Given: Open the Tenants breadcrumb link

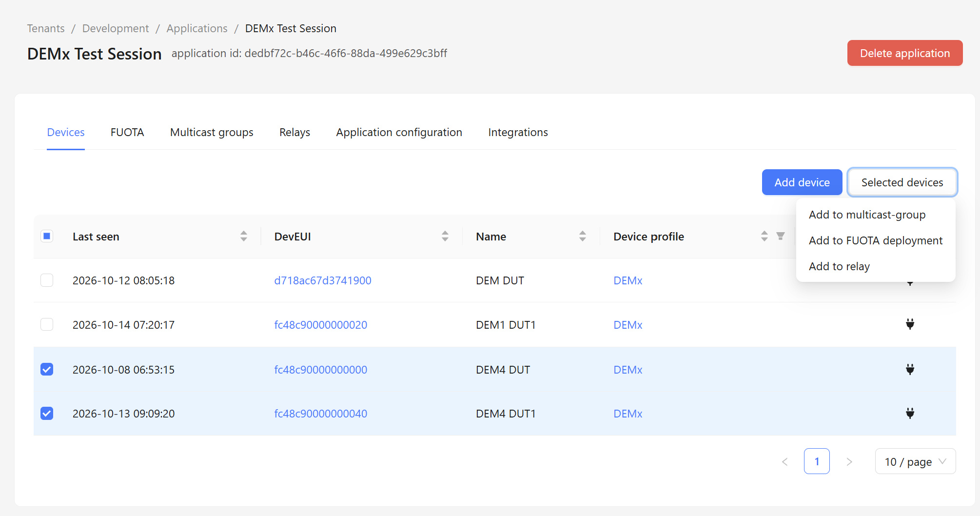Looking at the screenshot, I should (x=46, y=28).
